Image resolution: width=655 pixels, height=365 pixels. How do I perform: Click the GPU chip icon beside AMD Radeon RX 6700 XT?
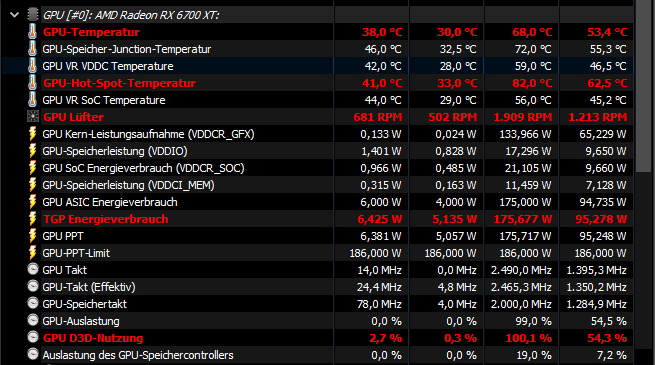coord(33,15)
